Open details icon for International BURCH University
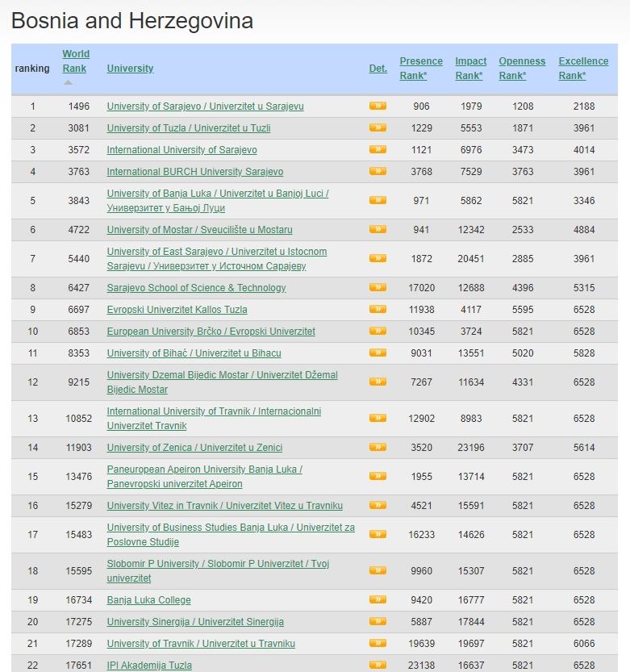This screenshot has width=630, height=672. (x=378, y=171)
